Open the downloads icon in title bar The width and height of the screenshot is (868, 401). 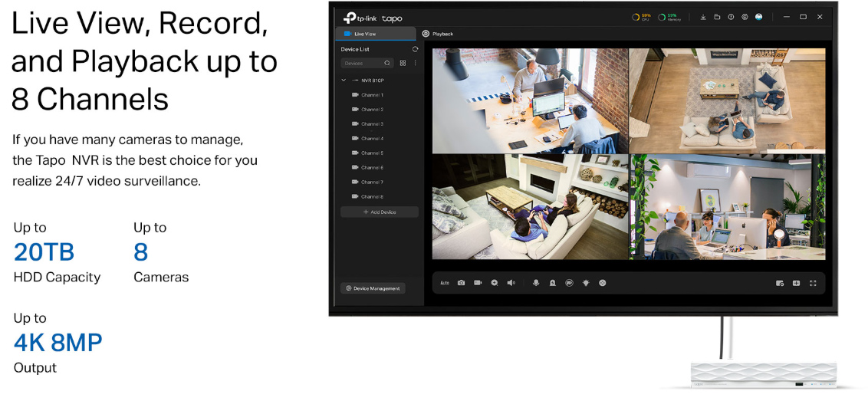point(703,17)
